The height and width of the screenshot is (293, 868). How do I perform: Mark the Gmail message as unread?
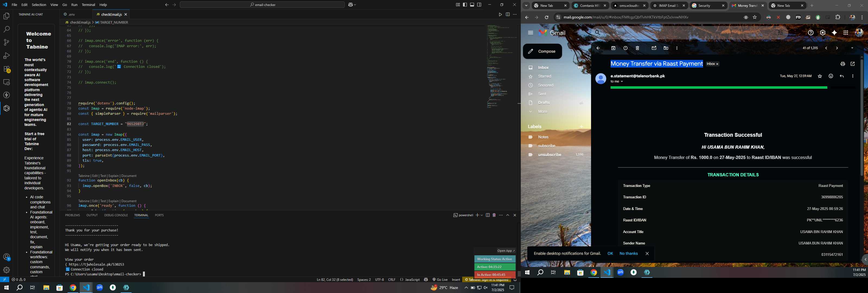[654, 48]
